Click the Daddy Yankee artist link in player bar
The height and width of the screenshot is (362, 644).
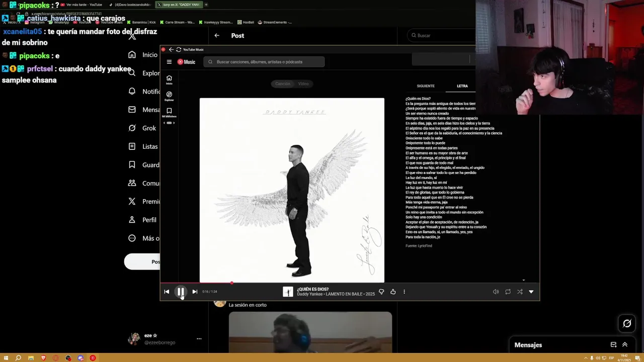coord(309,294)
